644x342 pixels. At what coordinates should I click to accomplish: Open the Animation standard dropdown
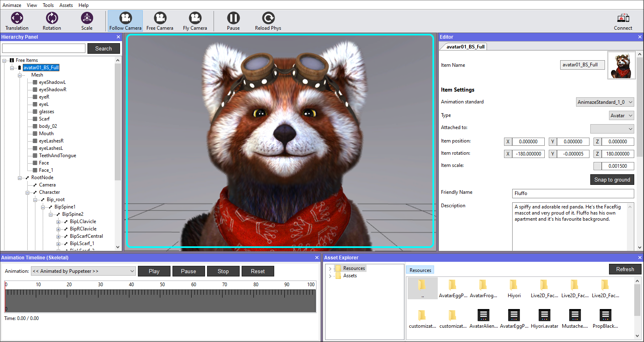tap(605, 102)
